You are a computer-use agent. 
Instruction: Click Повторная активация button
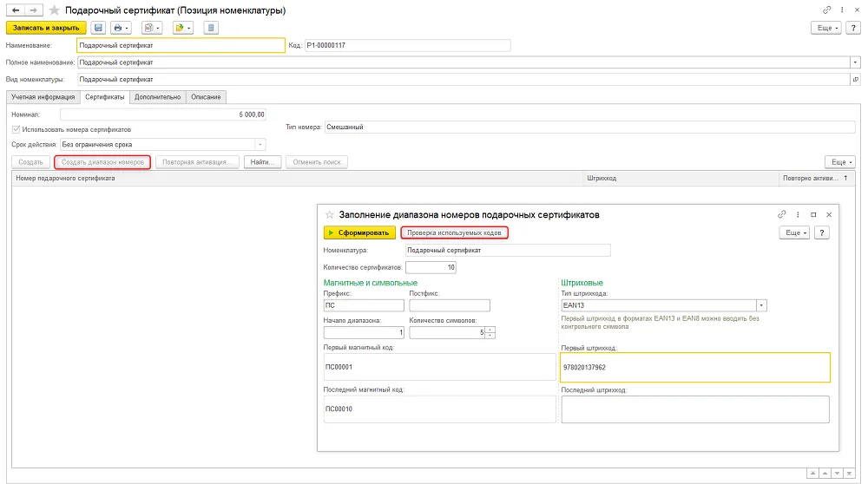coord(197,162)
